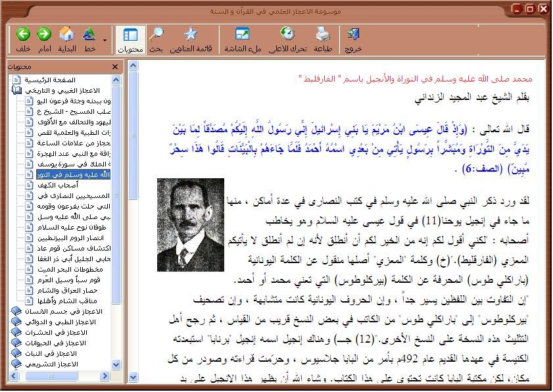The width and height of the screenshot is (553, 392).
Task: Open the بحث search magnifier icon
Action: (x=156, y=34)
